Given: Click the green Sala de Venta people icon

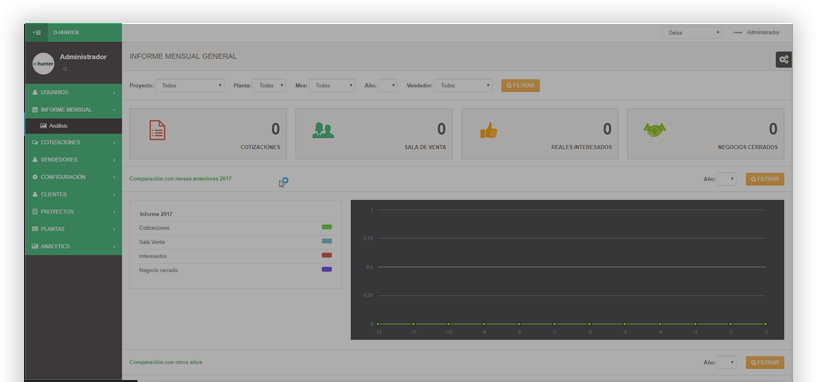Looking at the screenshot, I should [323, 130].
